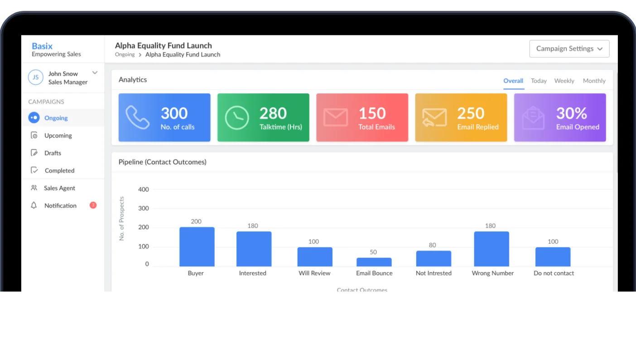This screenshot has width=636, height=364.
Task: Click the Do not contact axis label
Action: click(554, 273)
